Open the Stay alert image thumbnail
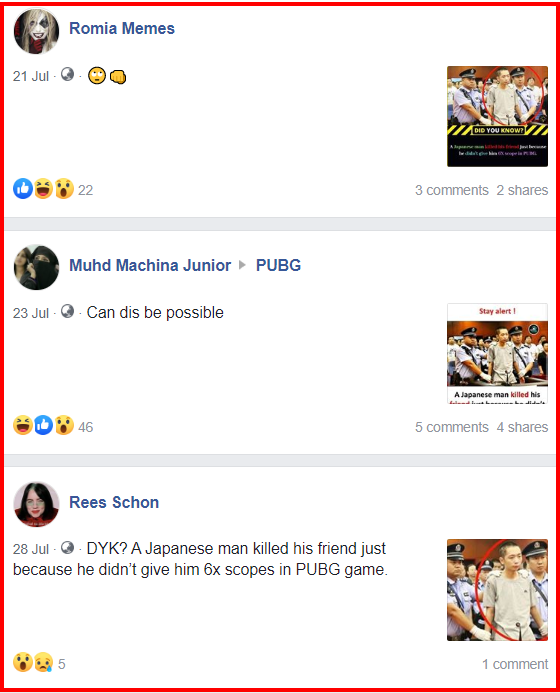Viewport: 560px width, 693px height. pyautogui.click(x=497, y=353)
